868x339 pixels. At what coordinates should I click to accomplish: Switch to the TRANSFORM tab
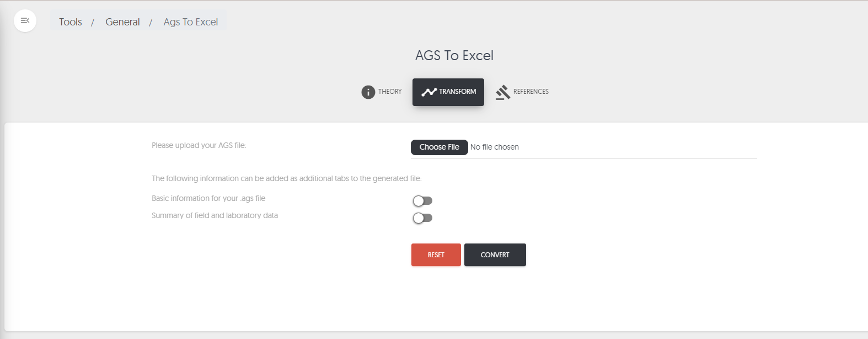pyautogui.click(x=457, y=92)
